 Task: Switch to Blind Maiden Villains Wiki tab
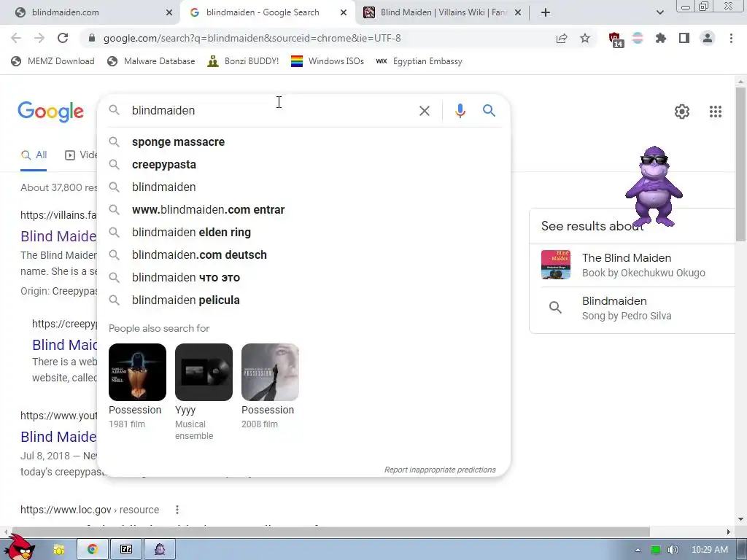443,12
